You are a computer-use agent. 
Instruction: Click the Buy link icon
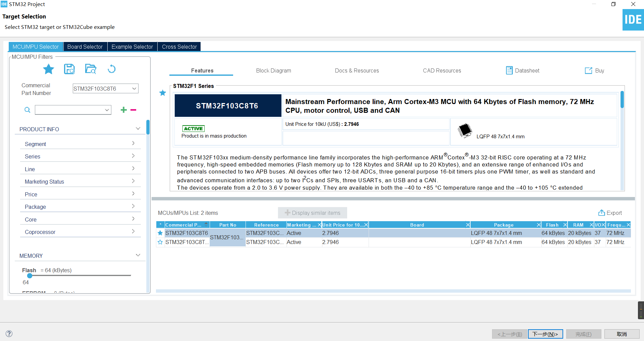(x=589, y=70)
